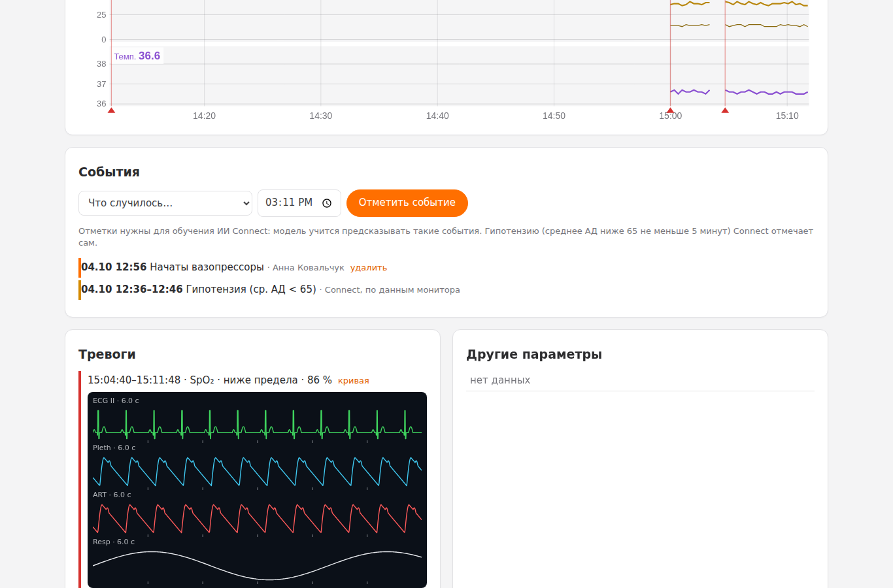893x588 pixels.
Task: Click the 14:30 time label on the chart axis
Action: tap(320, 116)
